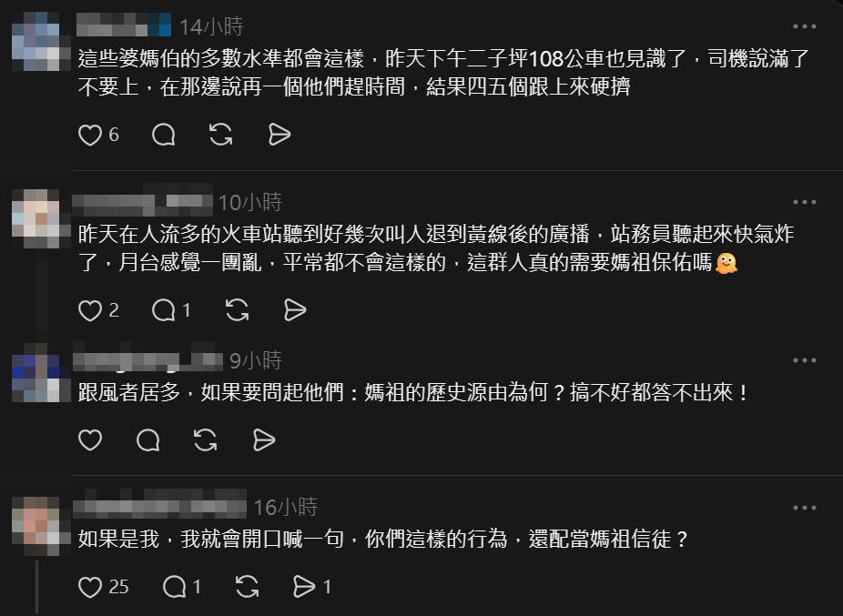Screen dimensions: 843x616
Task: Like the 9小時 comment about 媽祖 history
Action: [90, 440]
